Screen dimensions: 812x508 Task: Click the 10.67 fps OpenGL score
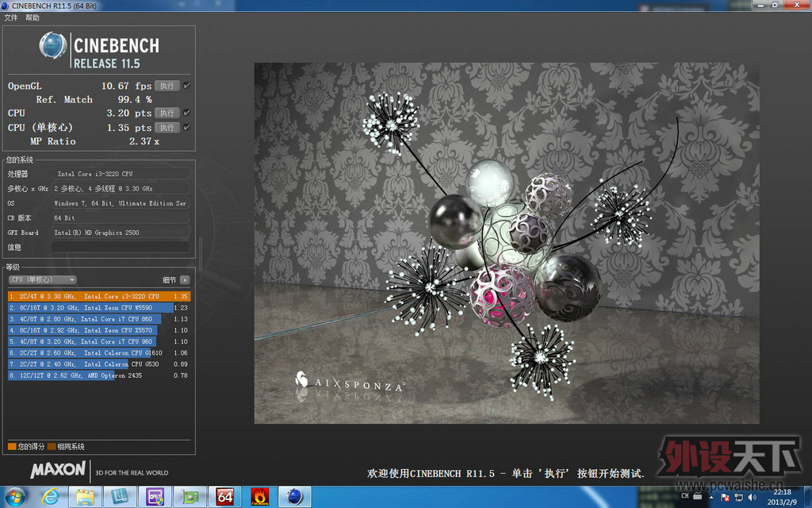[x=126, y=86]
